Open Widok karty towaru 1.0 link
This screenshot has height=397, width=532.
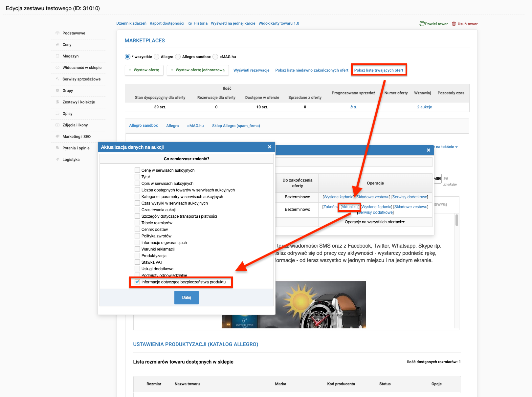(x=279, y=23)
